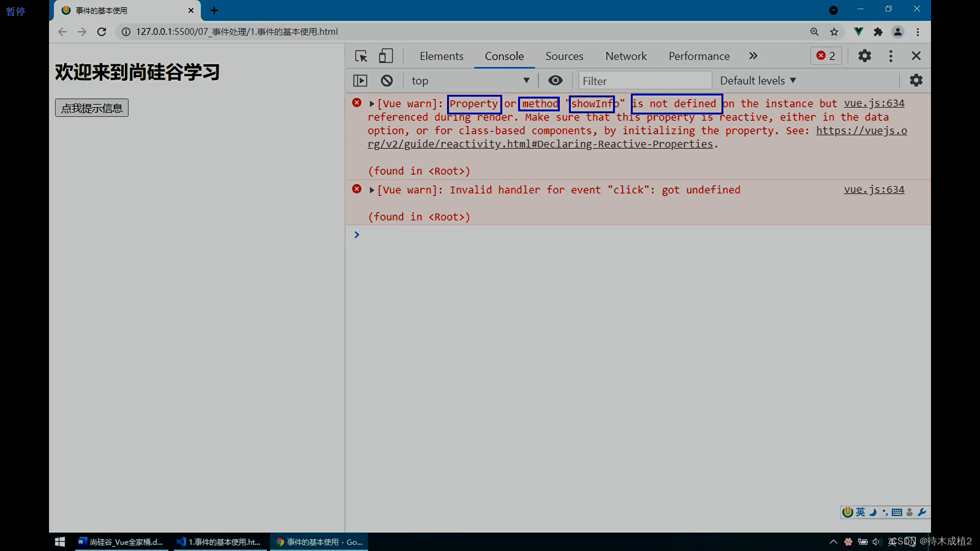The height and width of the screenshot is (551, 980).
Task: Click the volume icon in system tray
Action: click(x=877, y=542)
